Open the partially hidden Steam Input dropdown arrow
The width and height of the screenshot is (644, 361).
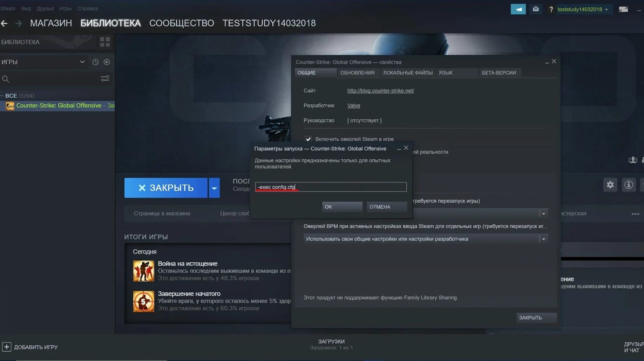pos(543,213)
